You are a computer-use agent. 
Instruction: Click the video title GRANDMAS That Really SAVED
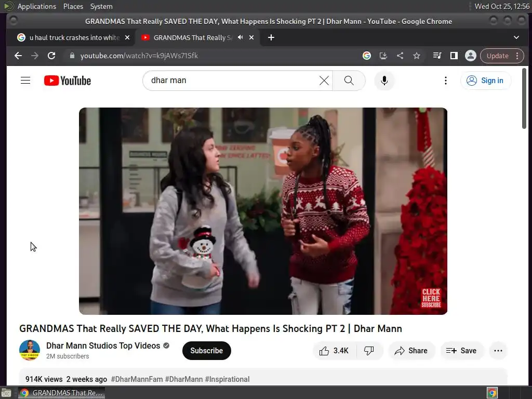pos(210,329)
